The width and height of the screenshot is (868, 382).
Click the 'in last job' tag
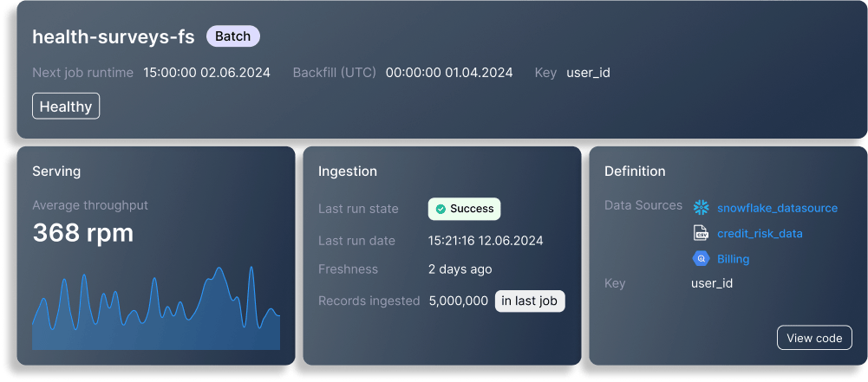coord(530,301)
